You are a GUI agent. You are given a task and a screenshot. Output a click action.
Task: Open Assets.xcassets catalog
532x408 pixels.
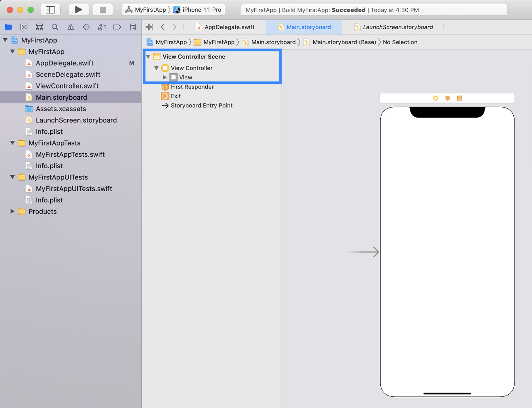click(71, 109)
